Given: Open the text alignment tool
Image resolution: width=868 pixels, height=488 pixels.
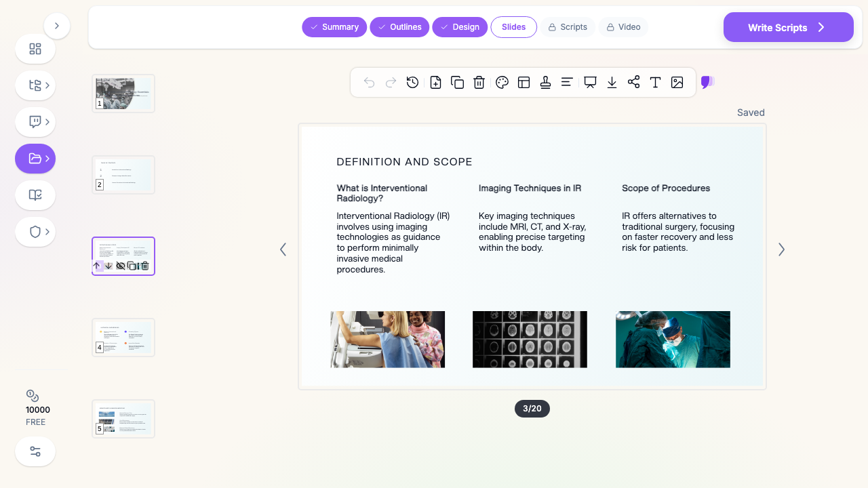Looking at the screenshot, I should [567, 82].
